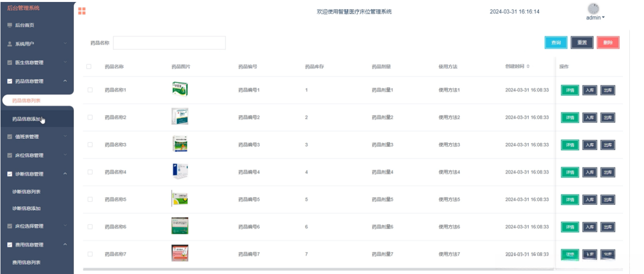Screen dimensions: 644x274
Task: Click the orange grid menu icon
Action: tap(82, 11)
